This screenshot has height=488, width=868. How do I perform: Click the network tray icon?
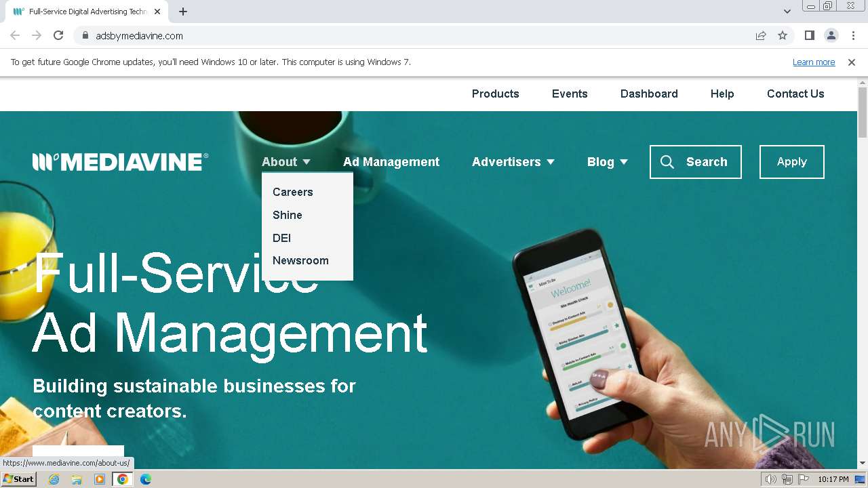(x=787, y=479)
